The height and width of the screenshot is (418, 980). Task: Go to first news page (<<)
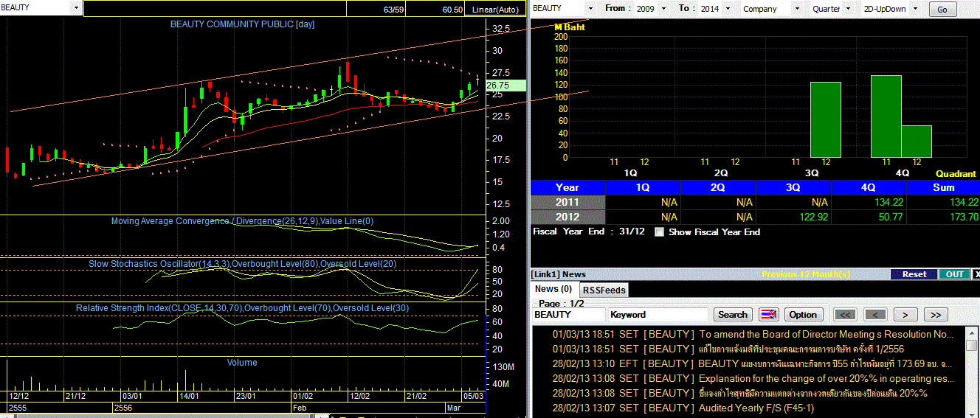click(846, 315)
